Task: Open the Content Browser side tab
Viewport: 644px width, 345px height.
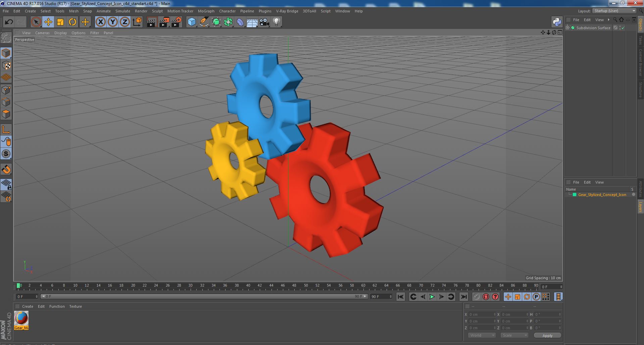Action: coord(641,62)
